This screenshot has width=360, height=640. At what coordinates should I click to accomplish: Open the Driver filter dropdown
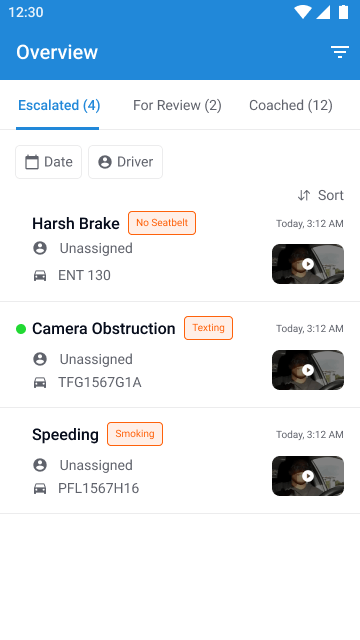coord(125,162)
